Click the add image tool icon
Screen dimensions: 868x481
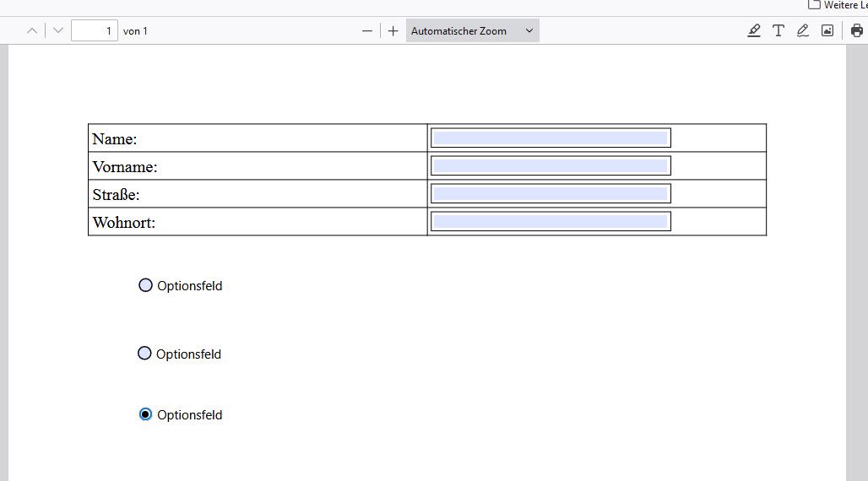pyautogui.click(x=827, y=31)
